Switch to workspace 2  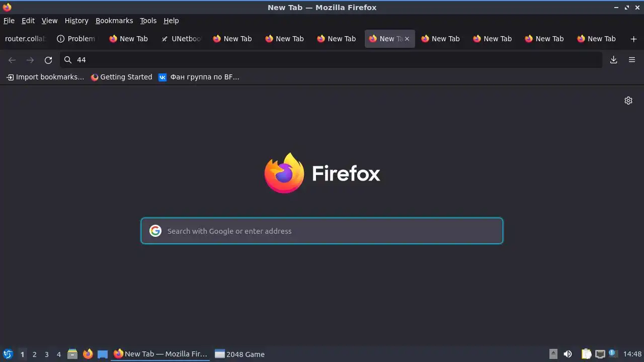pyautogui.click(x=34, y=354)
